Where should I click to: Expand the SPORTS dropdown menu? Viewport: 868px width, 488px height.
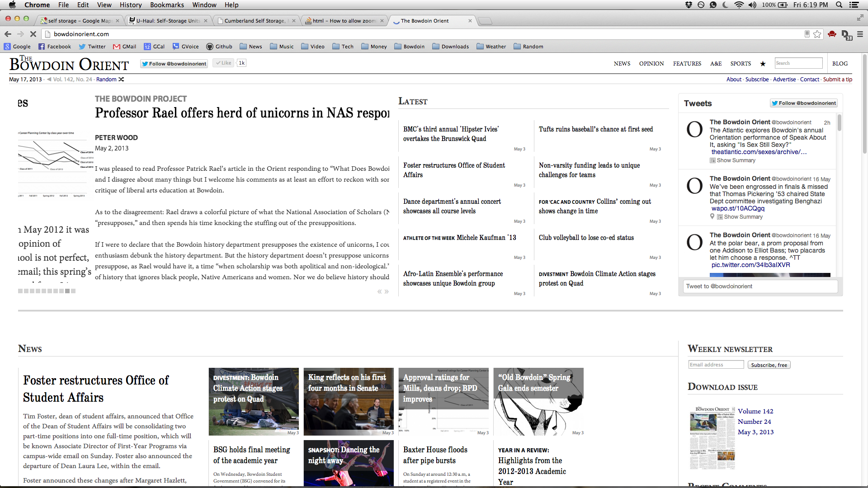(x=741, y=63)
